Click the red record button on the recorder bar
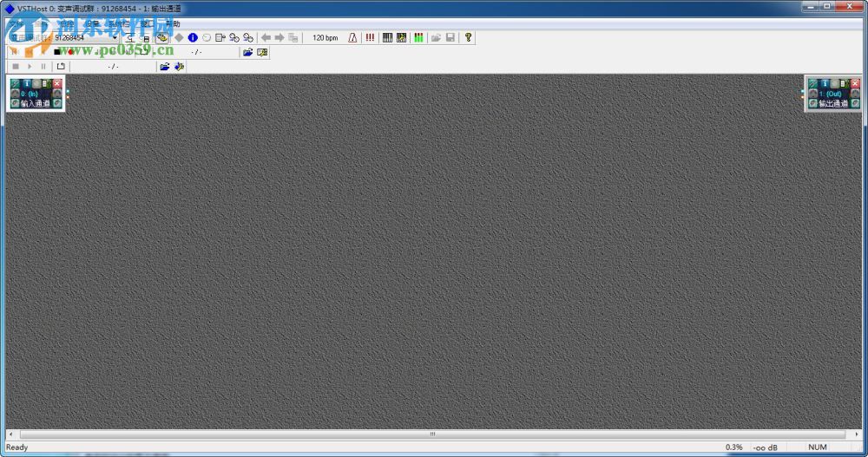Image resolution: width=868 pixels, height=457 pixels. click(x=71, y=52)
